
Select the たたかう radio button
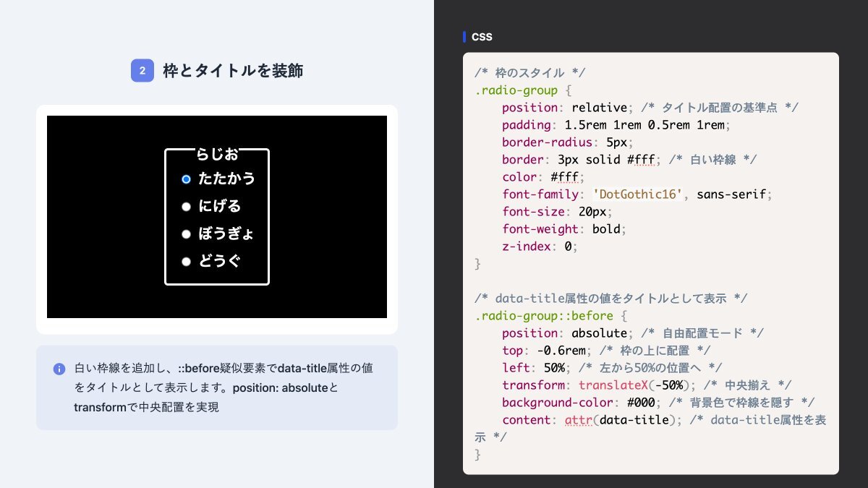tap(186, 179)
